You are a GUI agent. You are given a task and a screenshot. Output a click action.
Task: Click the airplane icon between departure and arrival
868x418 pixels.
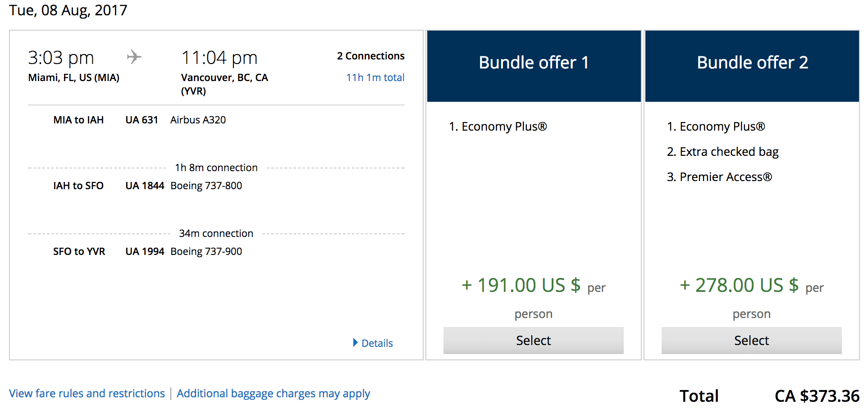(x=134, y=57)
